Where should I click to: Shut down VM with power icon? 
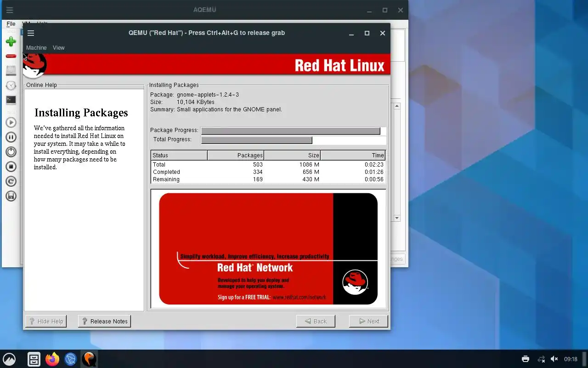11,152
